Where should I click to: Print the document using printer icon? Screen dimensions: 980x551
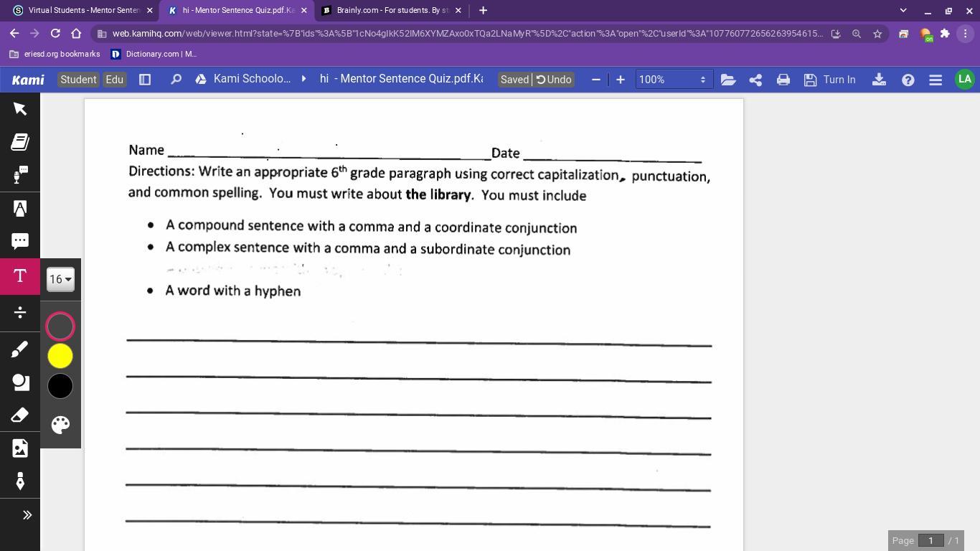coord(783,80)
